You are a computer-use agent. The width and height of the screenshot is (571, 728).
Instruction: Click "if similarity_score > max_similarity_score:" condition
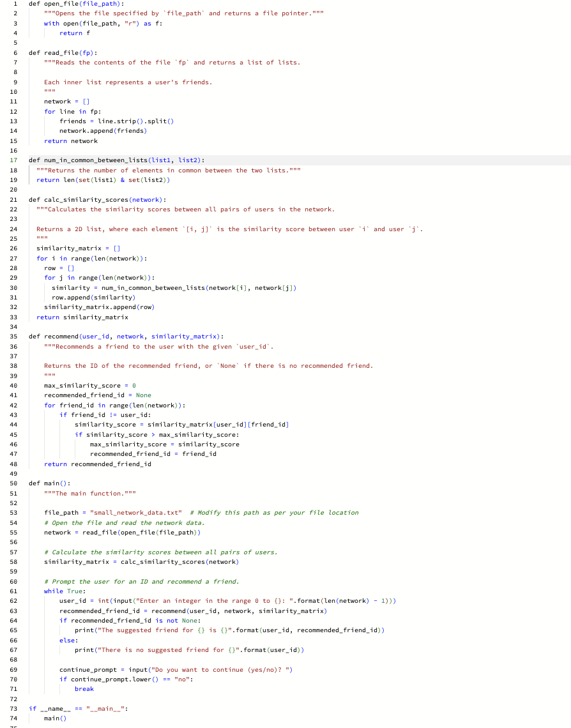pyautogui.click(x=157, y=435)
